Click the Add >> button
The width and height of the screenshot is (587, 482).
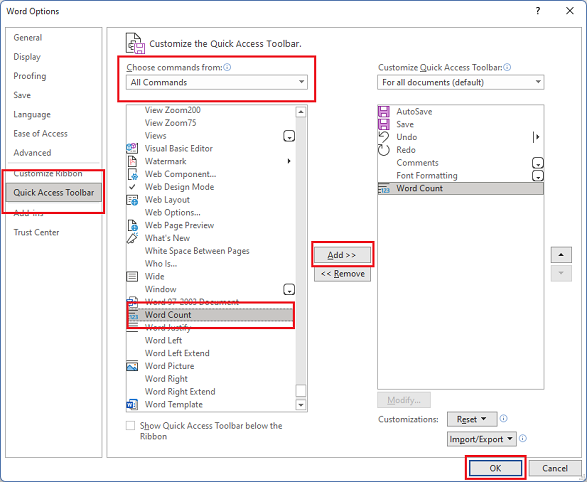[342, 255]
